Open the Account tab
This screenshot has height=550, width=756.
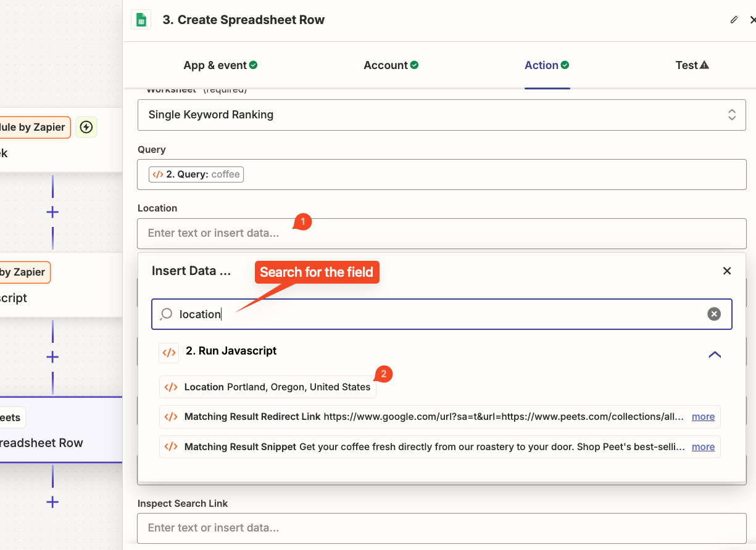391,65
